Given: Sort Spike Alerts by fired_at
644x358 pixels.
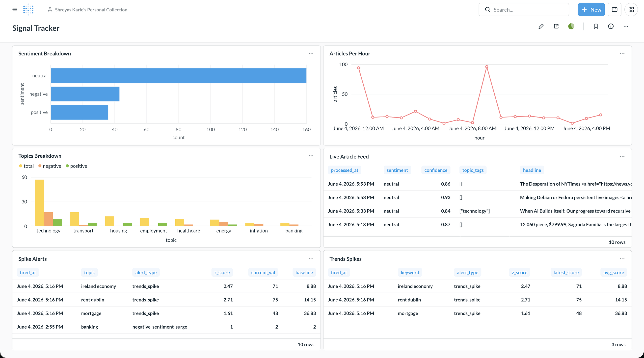Looking at the screenshot, I should (28, 273).
